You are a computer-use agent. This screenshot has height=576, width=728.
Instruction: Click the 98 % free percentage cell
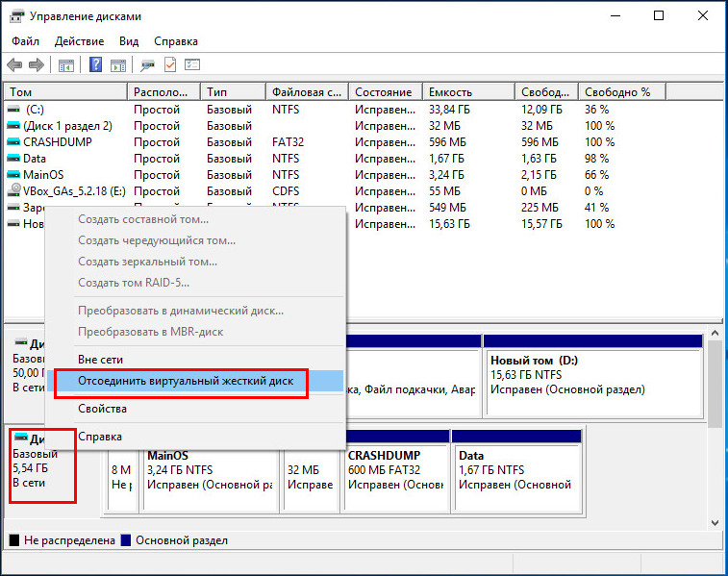[x=596, y=159]
